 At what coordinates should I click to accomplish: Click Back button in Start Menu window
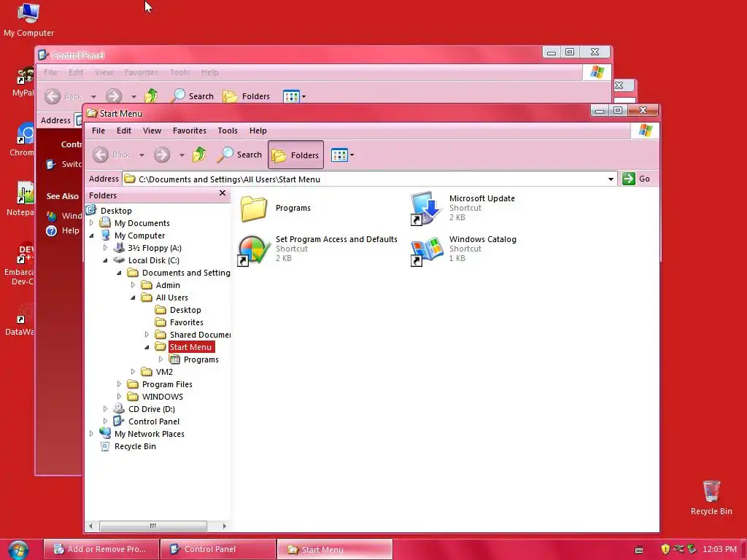tap(111, 155)
